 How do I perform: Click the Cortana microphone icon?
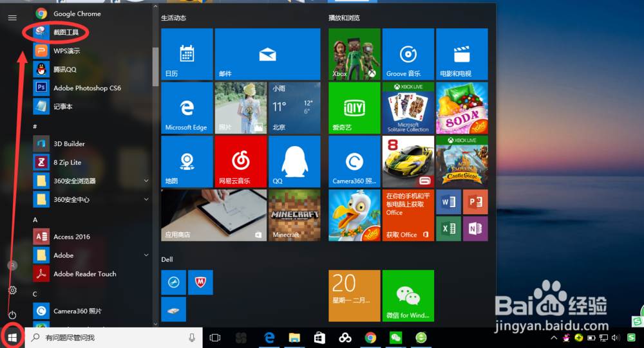coord(192,338)
